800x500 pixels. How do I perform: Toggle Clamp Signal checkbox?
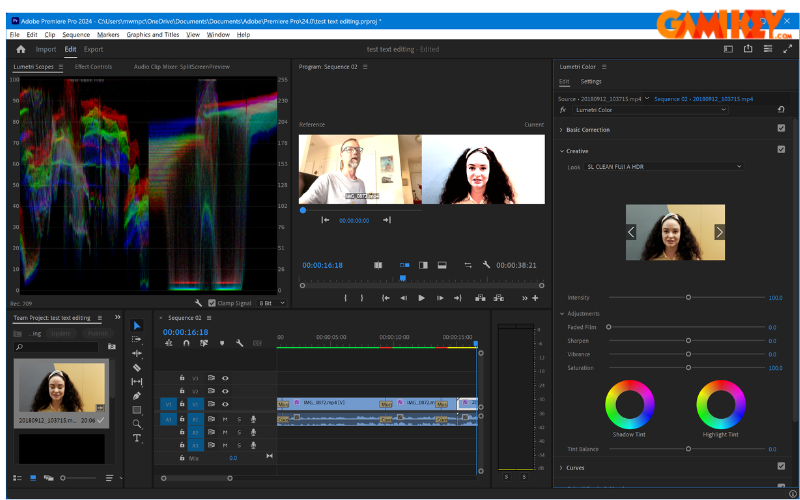[x=212, y=303]
